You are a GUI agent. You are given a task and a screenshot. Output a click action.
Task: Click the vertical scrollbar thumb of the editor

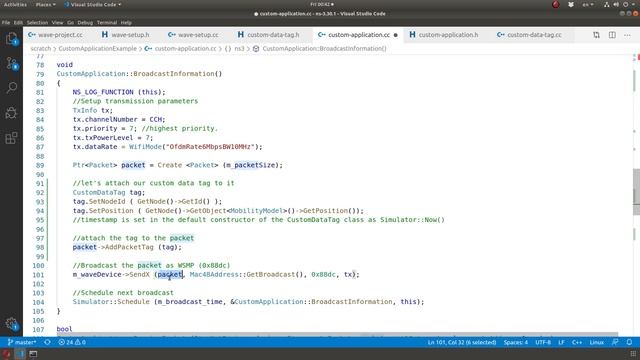click(636, 192)
